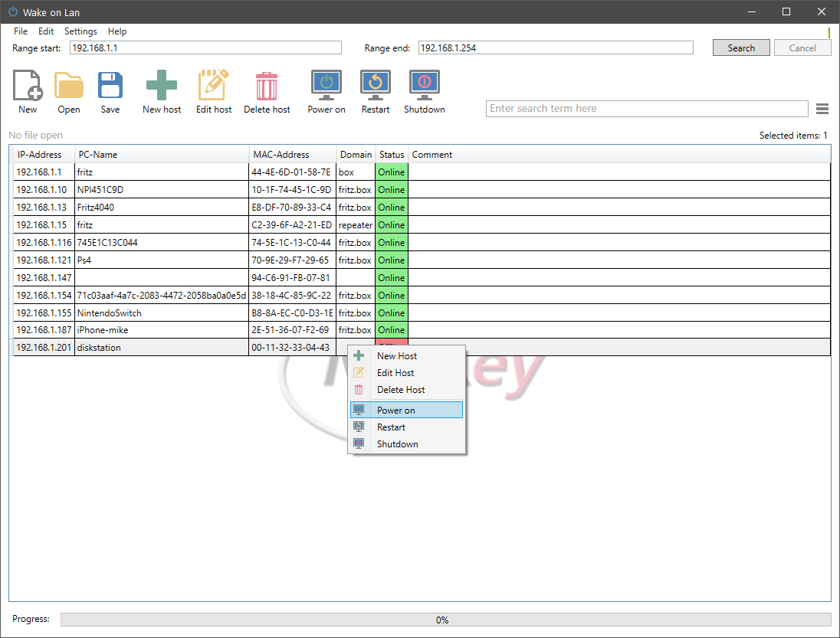
Task: Click the Edit host toolbar icon
Action: 213,85
